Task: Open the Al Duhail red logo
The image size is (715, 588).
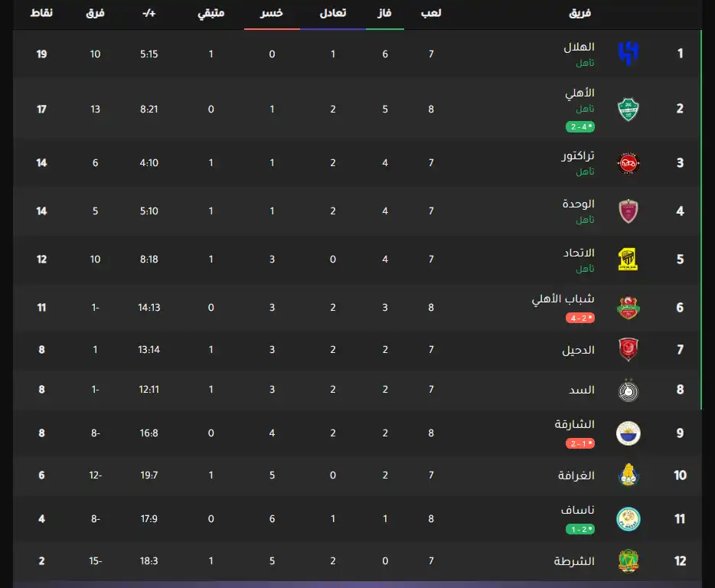Action: pyautogui.click(x=628, y=350)
